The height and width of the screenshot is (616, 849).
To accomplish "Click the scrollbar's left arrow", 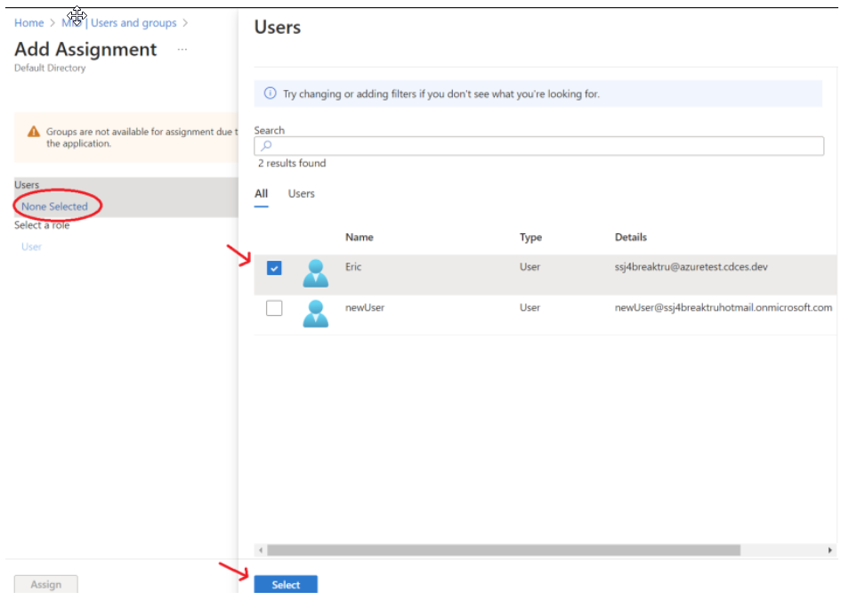I will (261, 550).
